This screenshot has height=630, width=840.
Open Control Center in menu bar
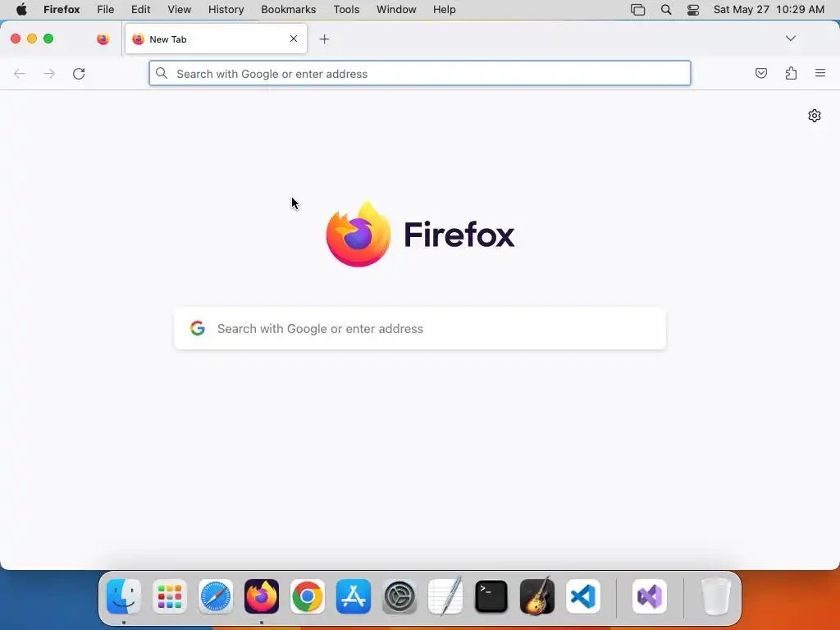tap(693, 10)
